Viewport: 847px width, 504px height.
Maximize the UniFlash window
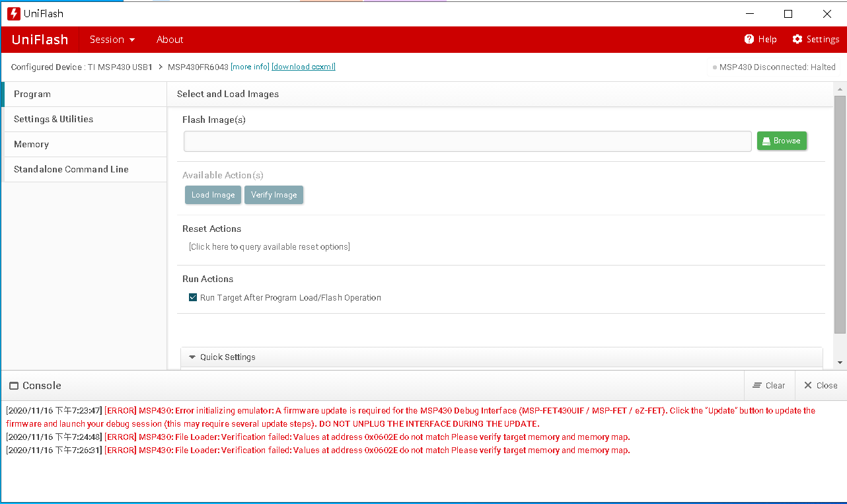point(788,14)
